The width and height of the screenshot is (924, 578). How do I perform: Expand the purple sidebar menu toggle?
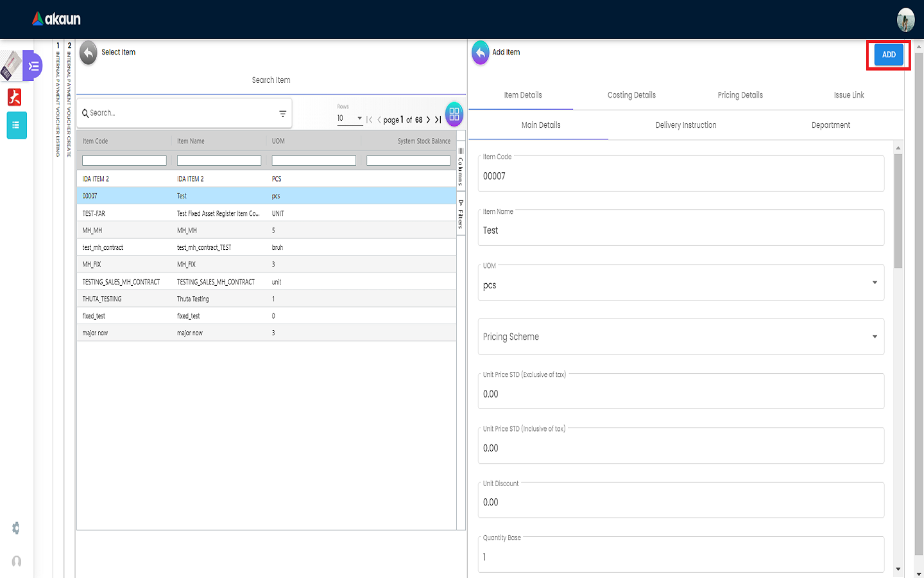(33, 66)
